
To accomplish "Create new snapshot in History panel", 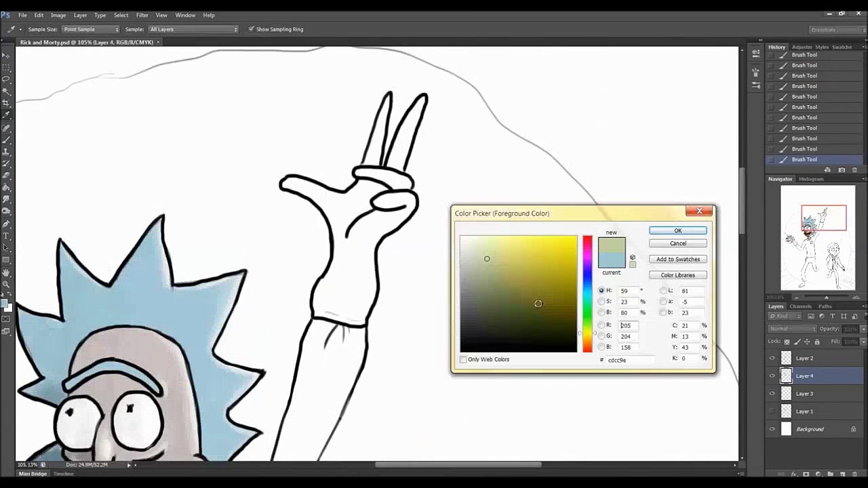I will click(842, 170).
